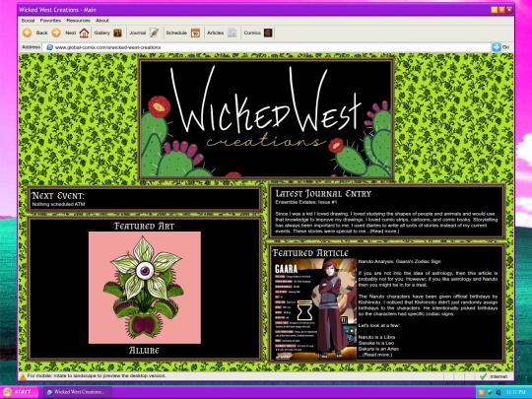Click 'Internet' zone text in status bar
Screen dimensions: 532x399
pos(499,376)
